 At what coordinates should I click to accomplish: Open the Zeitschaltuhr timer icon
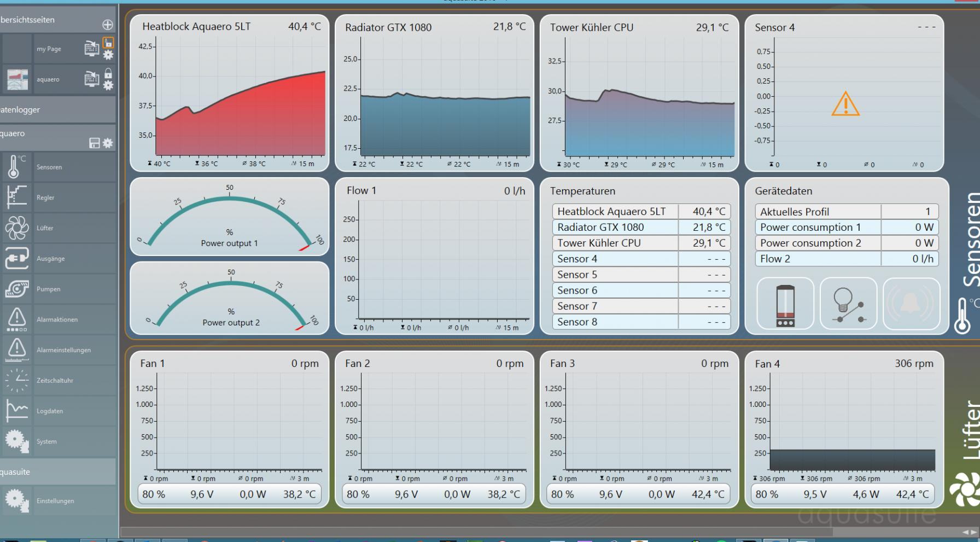(x=16, y=381)
